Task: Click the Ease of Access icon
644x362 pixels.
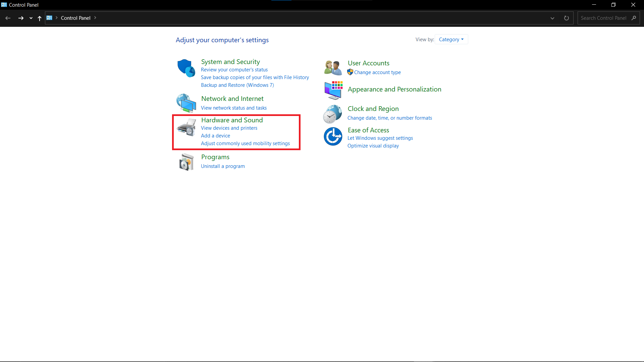Action: point(333,136)
